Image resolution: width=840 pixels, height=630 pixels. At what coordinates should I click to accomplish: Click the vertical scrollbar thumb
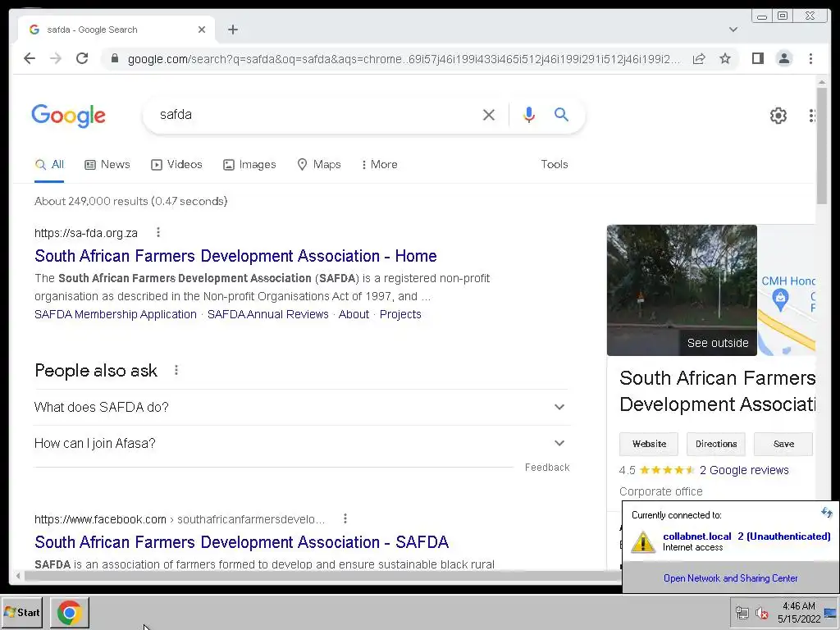(x=822, y=146)
